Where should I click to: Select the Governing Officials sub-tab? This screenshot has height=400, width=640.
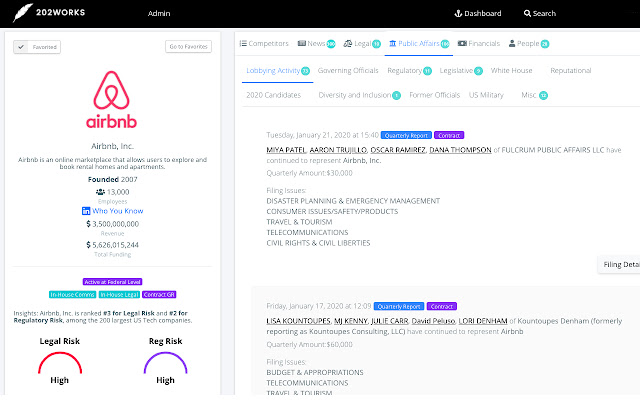[x=348, y=71]
